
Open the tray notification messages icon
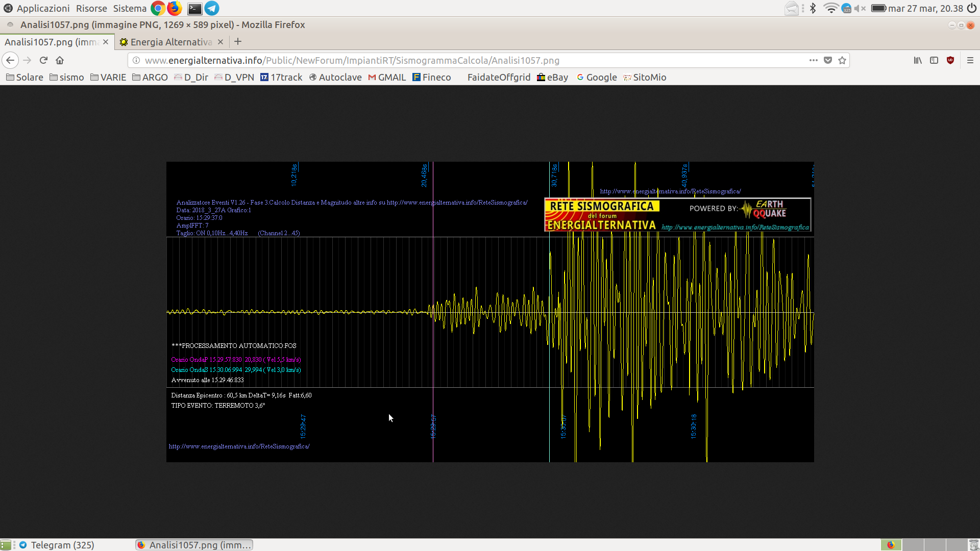click(x=792, y=8)
